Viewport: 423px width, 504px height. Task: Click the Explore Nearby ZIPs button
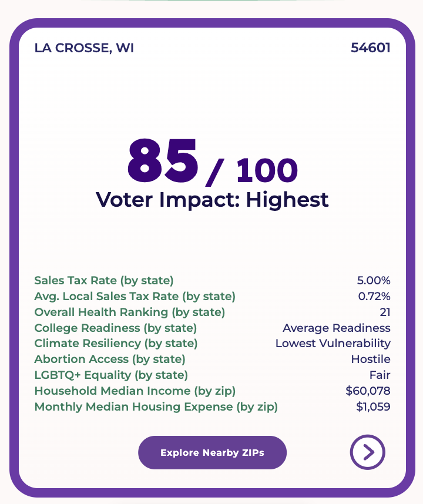click(212, 452)
